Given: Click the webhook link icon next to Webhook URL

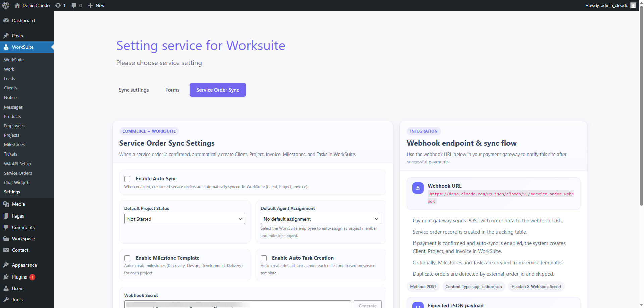Looking at the screenshot, I should click(x=418, y=188).
